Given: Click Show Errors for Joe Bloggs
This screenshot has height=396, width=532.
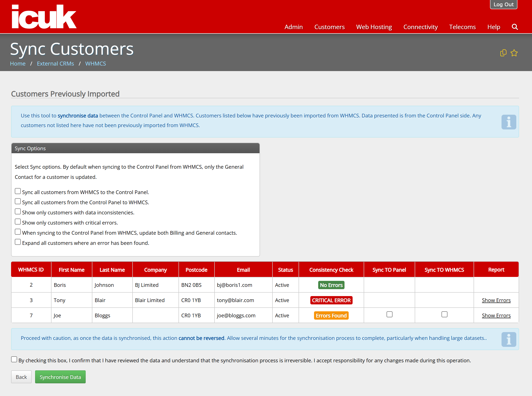Looking at the screenshot, I should pos(496,315).
